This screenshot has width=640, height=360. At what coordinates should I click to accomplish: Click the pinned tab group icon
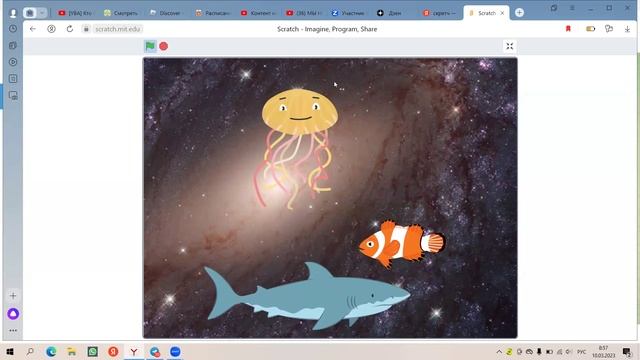click(30, 13)
